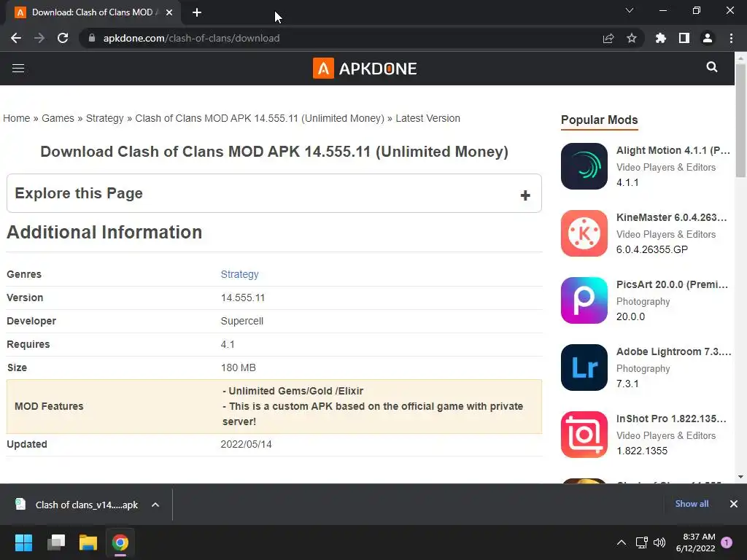Open the PicsArt app icon
Viewport: 747px width, 560px height.
pyautogui.click(x=584, y=300)
